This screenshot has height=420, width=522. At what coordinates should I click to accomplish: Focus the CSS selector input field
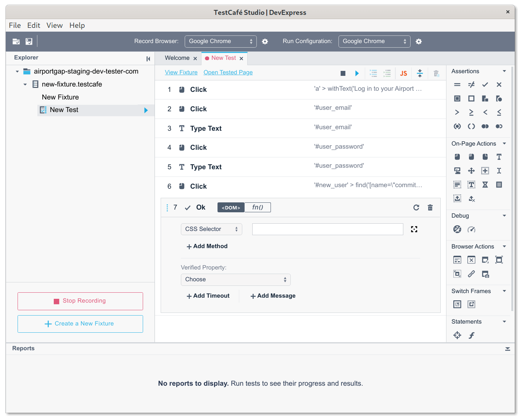coord(328,229)
